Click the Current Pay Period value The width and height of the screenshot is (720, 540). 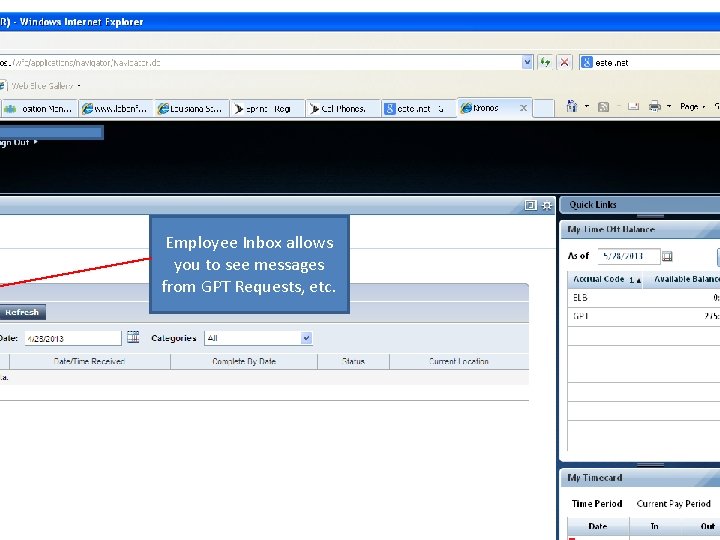tap(673, 504)
